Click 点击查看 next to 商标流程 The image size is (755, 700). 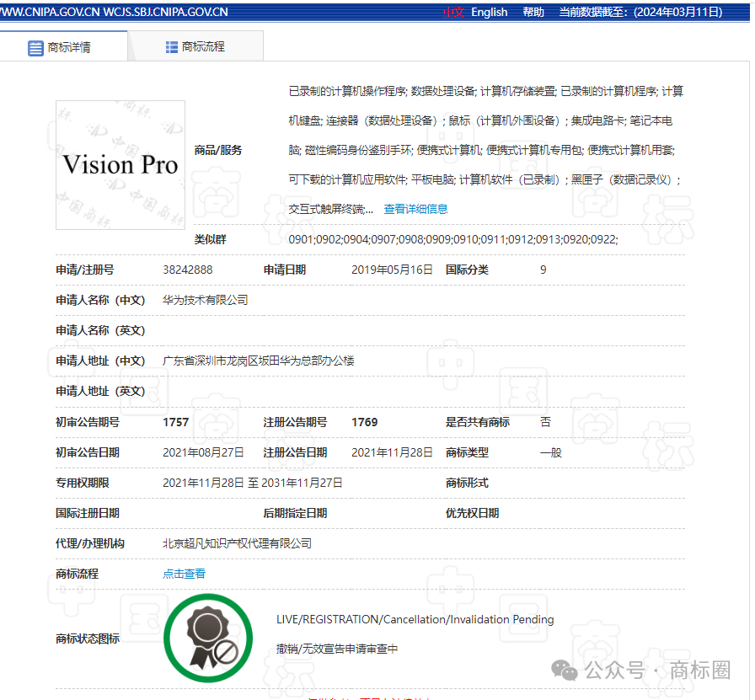click(184, 573)
